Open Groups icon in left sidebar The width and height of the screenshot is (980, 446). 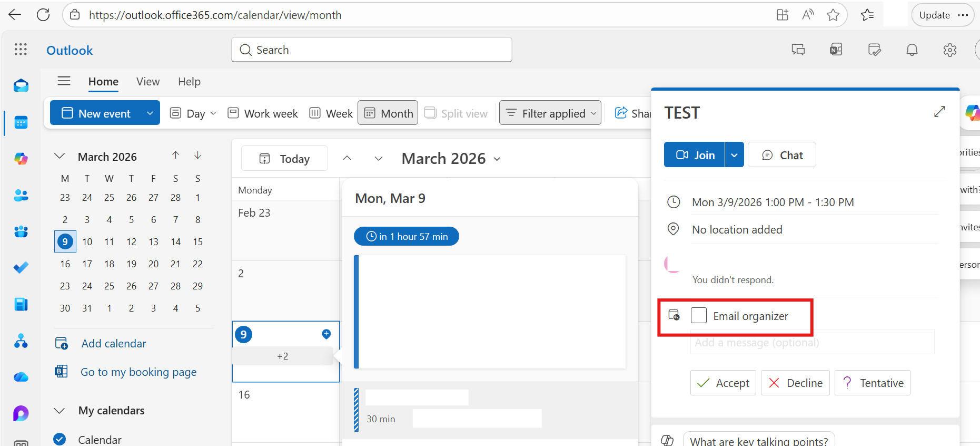click(21, 231)
